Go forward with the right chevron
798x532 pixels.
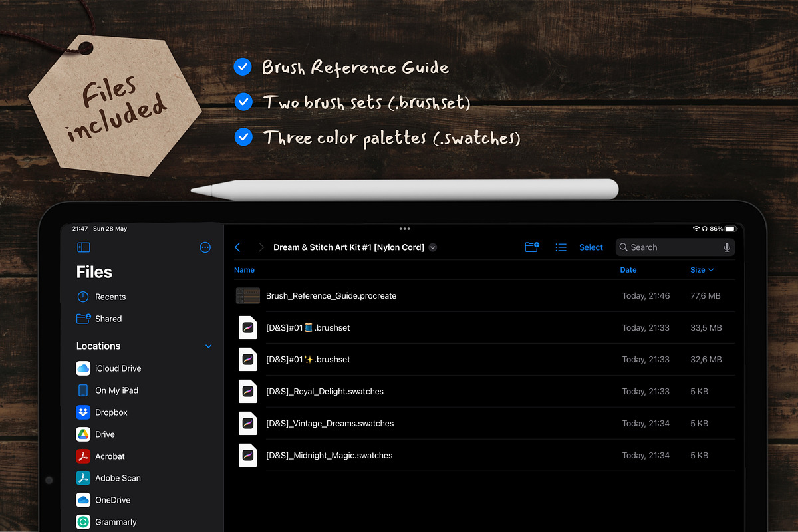[x=261, y=247]
